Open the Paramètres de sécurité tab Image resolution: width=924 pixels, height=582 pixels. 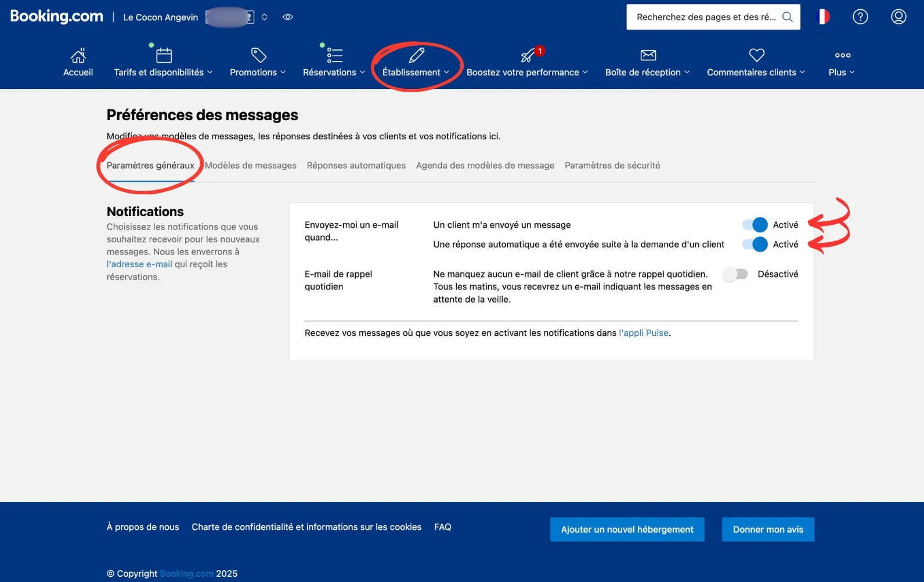612,166
